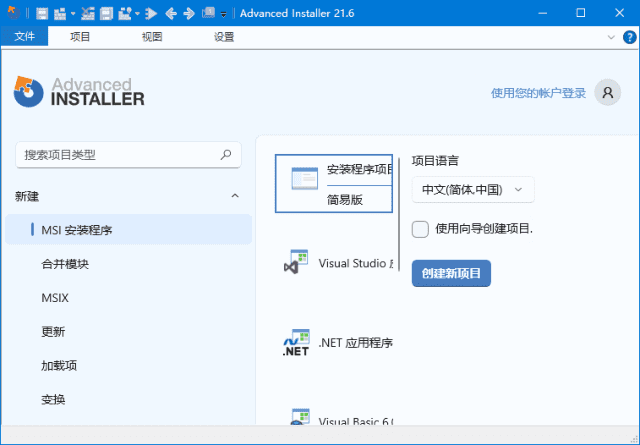The height and width of the screenshot is (445, 640).
Task: Click the 项目语言 label
Action: pyautogui.click(x=435, y=161)
